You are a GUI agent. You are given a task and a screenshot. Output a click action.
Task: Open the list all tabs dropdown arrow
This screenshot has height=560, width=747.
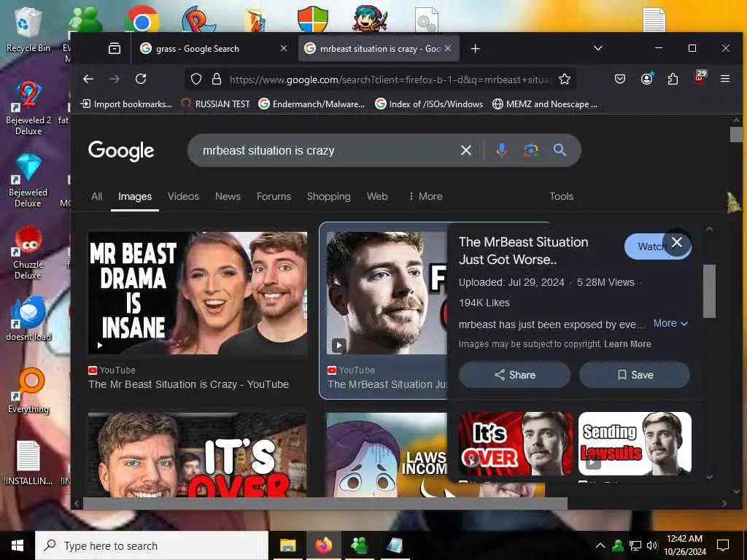[598, 49]
